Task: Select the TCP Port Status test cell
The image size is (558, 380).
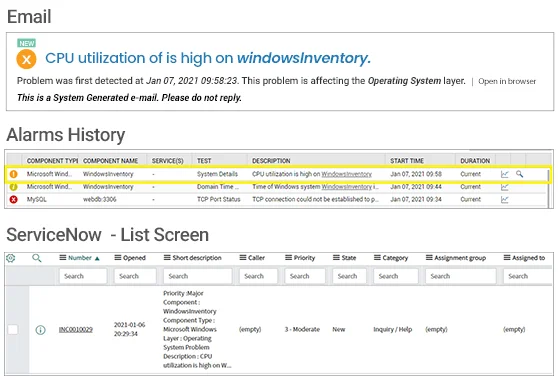Action: click(x=219, y=200)
